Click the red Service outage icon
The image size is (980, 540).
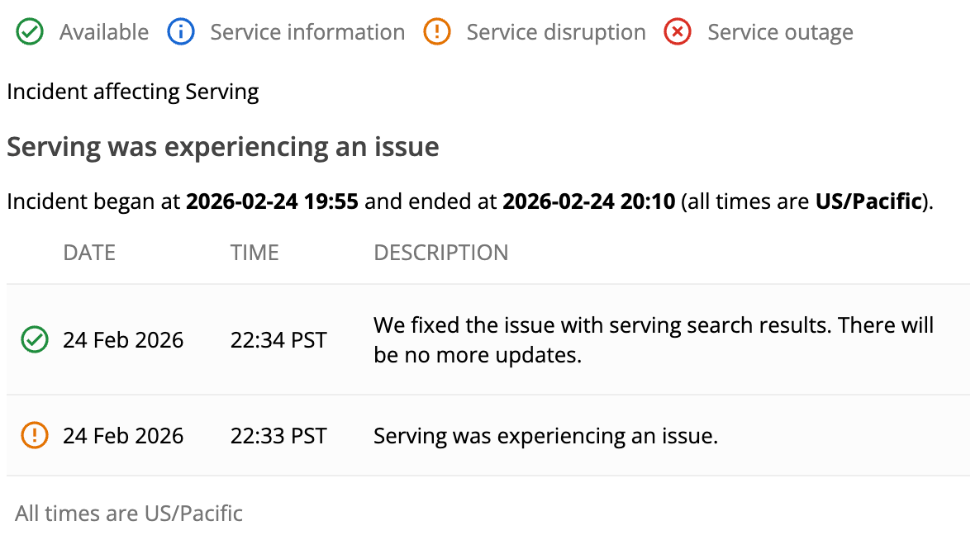click(x=678, y=33)
